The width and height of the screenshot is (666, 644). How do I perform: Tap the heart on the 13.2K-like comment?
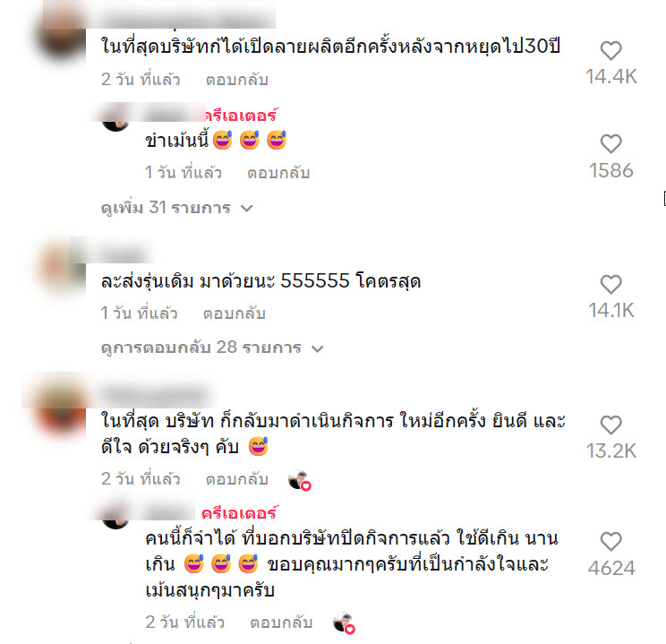tap(610, 425)
